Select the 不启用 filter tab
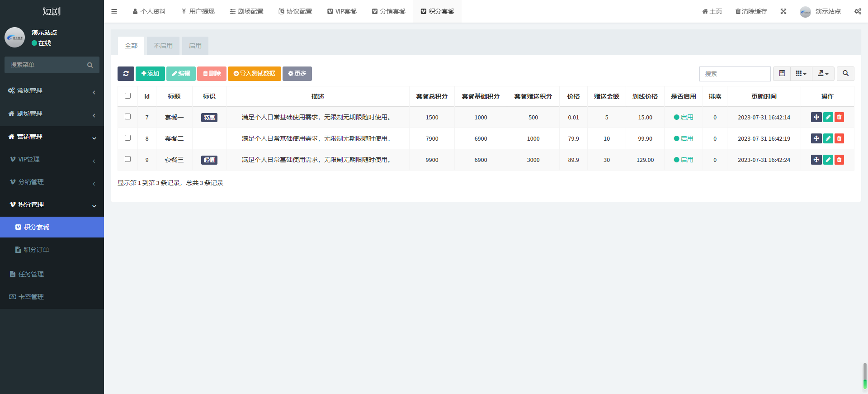Image resolution: width=868 pixels, height=394 pixels. tap(163, 46)
